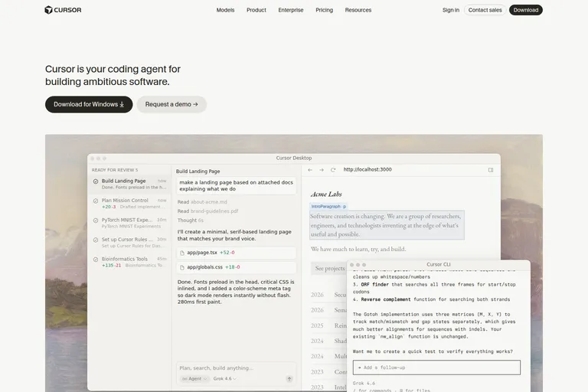588x392 pixels.
Task: Click the Sign in link
Action: (451, 10)
